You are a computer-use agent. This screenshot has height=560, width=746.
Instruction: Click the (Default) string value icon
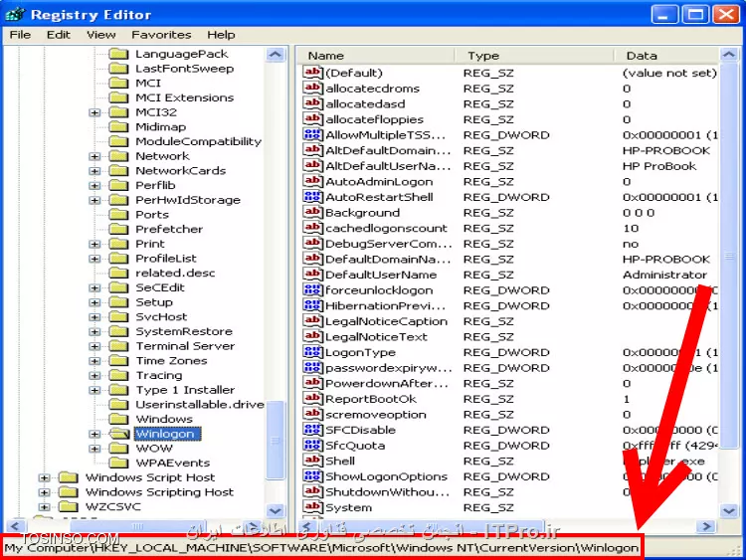(312, 73)
